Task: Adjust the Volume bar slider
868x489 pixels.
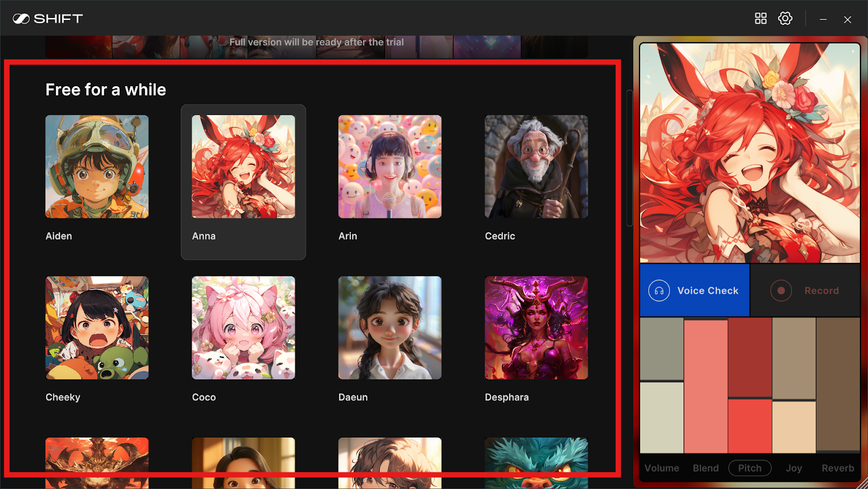Action: 662,385
